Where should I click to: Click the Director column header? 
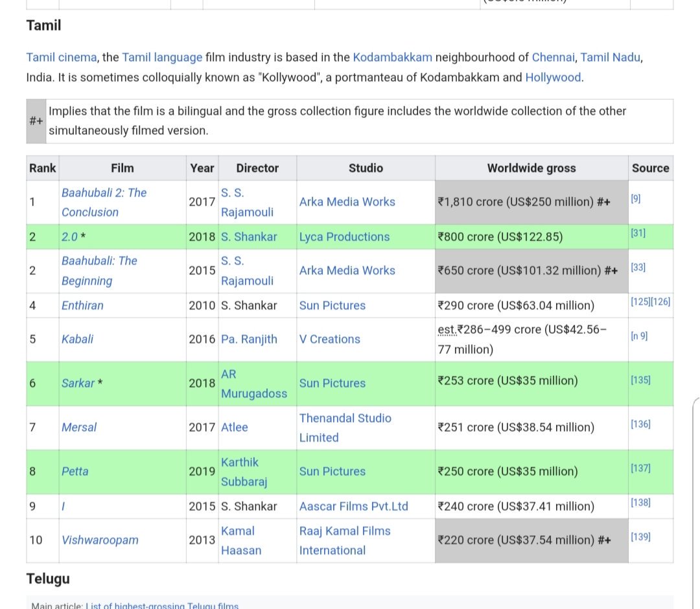pyautogui.click(x=257, y=168)
